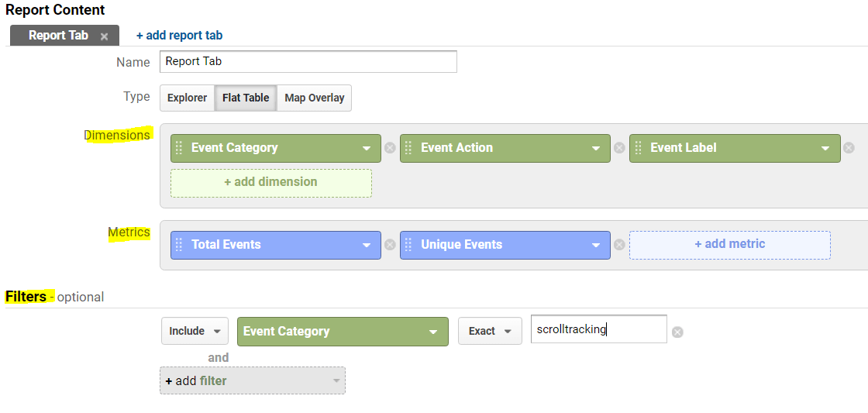Delete the scrolltracking filter with x icon
The width and height of the screenshot is (868, 413).
tap(677, 332)
